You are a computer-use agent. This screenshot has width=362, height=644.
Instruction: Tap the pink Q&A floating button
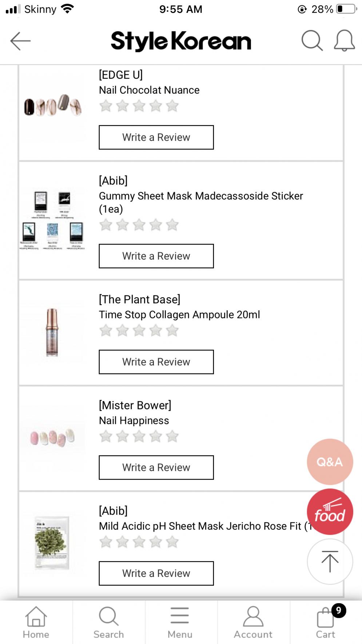(x=330, y=462)
